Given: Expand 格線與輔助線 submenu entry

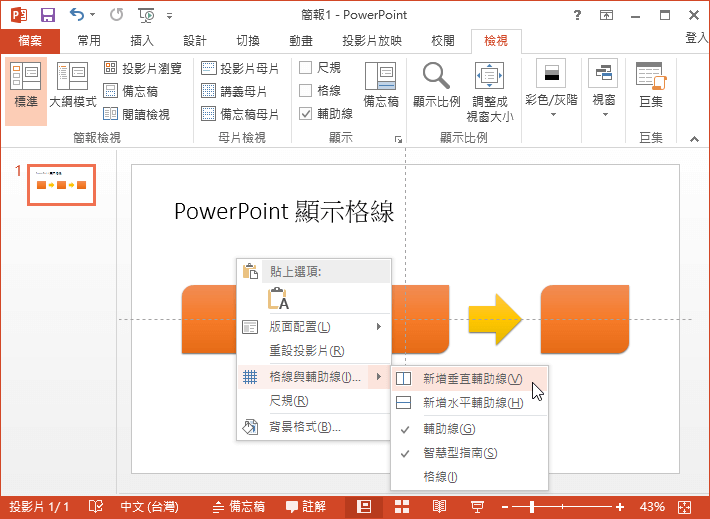Looking at the screenshot, I should point(314,376).
